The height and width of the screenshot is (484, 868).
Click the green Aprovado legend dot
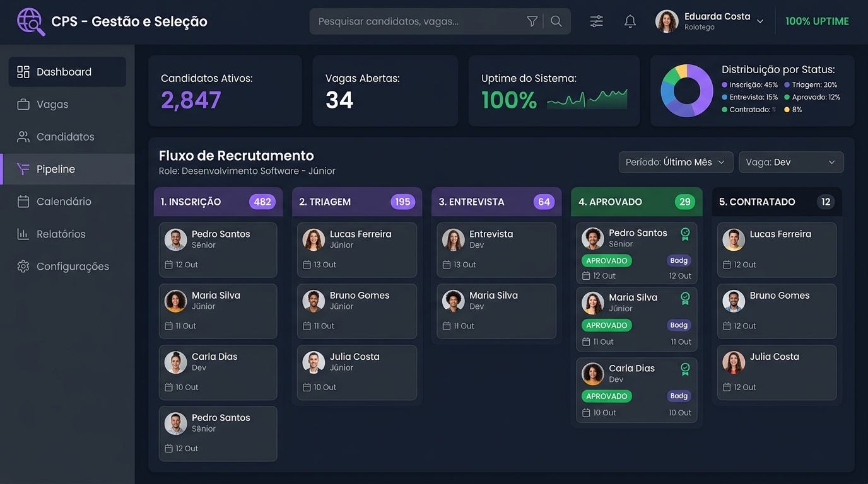pyautogui.click(x=787, y=97)
